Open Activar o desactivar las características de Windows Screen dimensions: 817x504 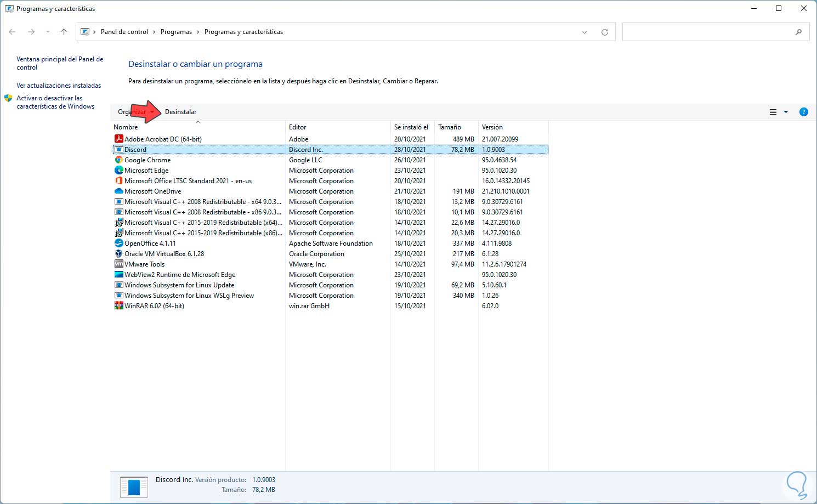point(55,102)
